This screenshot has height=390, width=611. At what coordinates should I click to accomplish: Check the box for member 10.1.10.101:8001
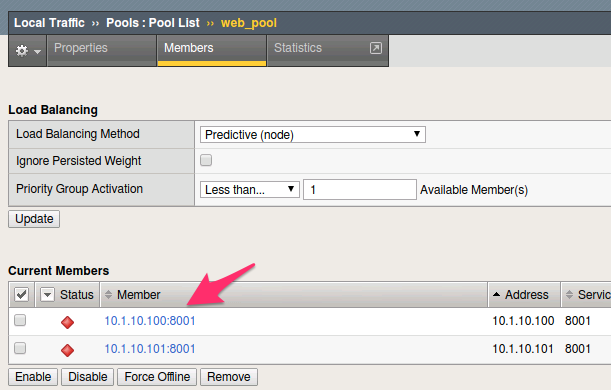point(20,348)
